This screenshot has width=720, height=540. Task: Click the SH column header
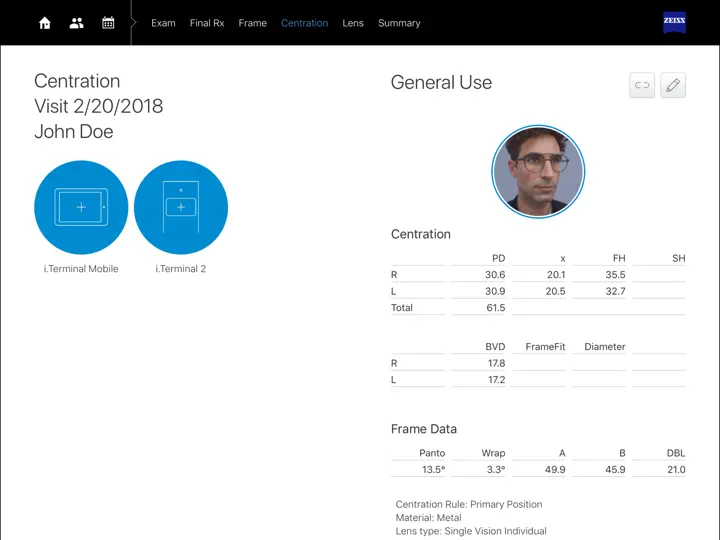pos(679,258)
